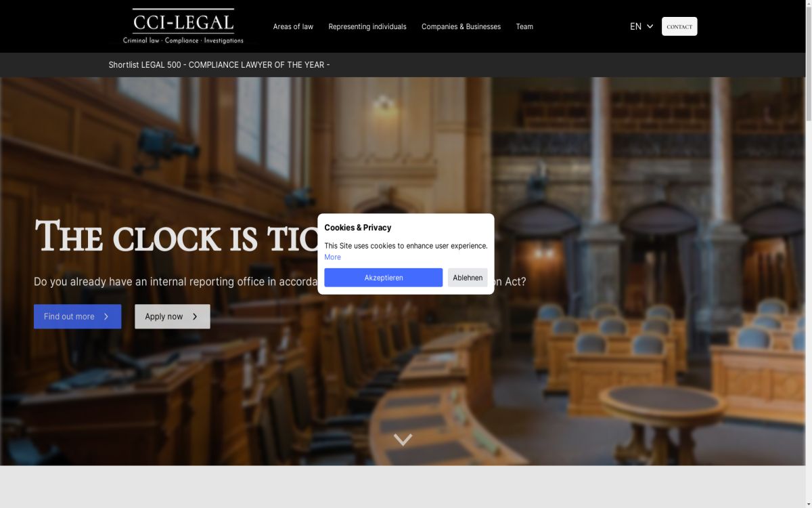Open the Team page from navigation
Image resolution: width=812 pixels, height=508 pixels.
coord(524,26)
